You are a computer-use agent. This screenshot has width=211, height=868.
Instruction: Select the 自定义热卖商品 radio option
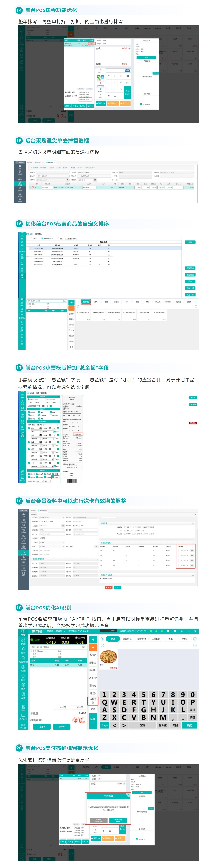[42, 238]
